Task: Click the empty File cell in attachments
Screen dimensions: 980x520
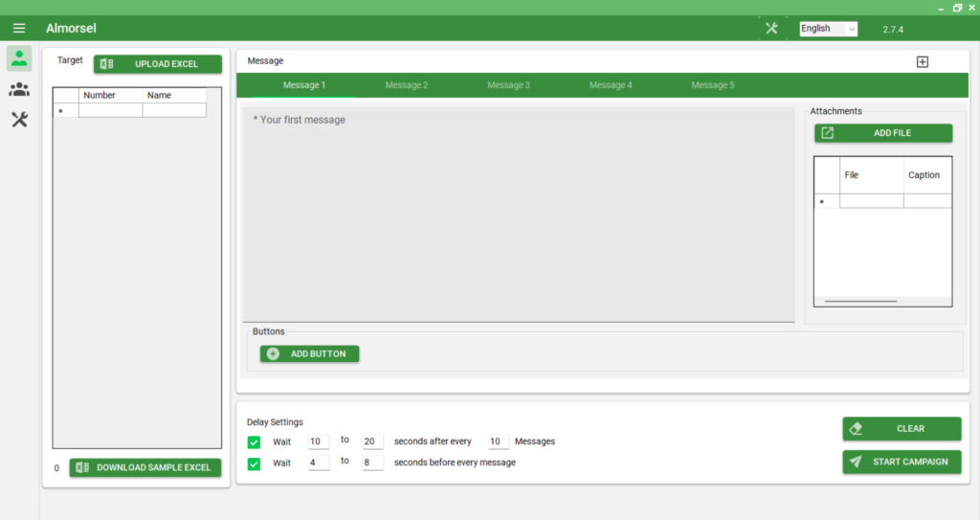Action: 871,201
